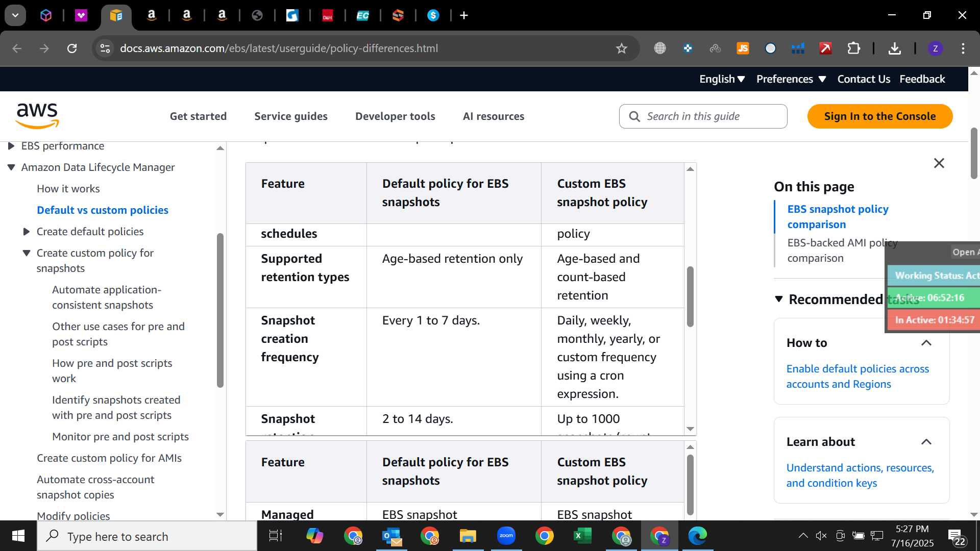The image size is (980, 551).
Task: Expand the EBS performance tree node
Action: click(x=11, y=146)
